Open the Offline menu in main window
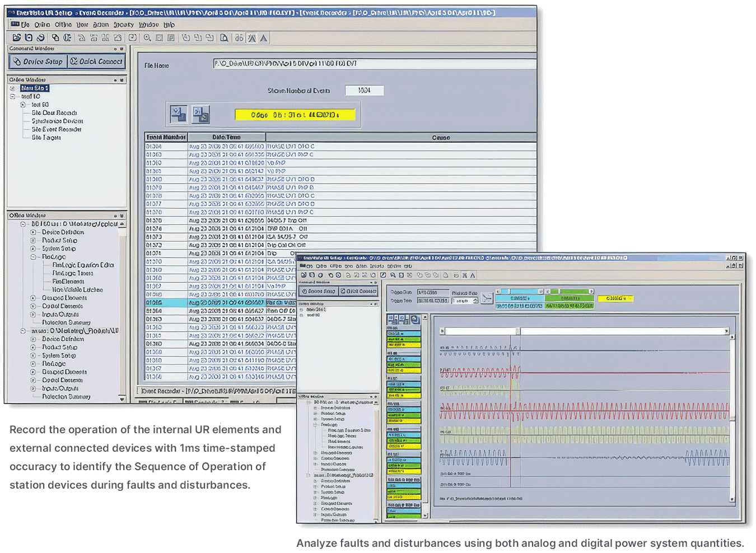 click(63, 25)
